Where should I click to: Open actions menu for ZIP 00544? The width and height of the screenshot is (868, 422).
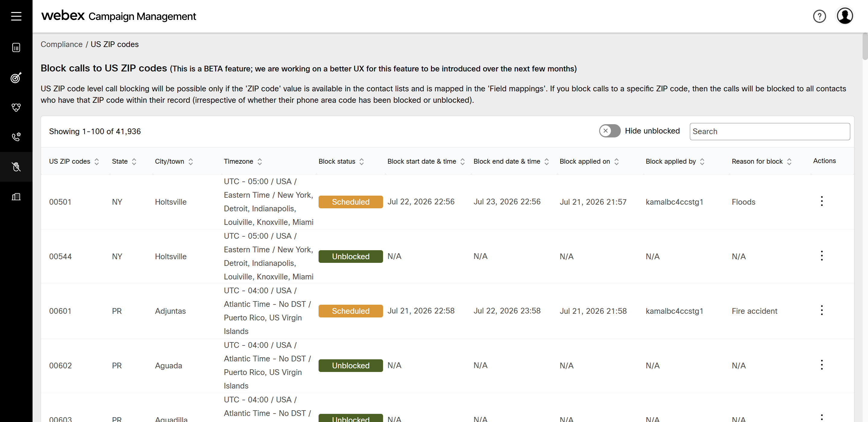(822, 256)
